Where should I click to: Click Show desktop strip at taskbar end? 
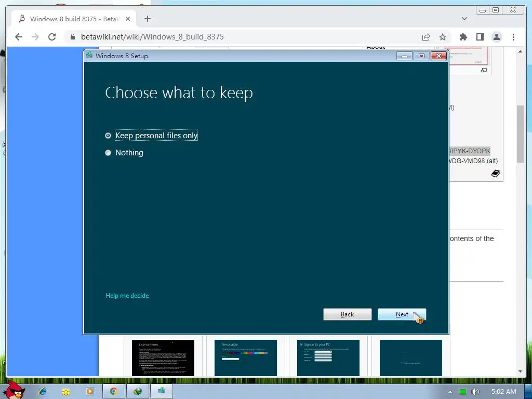tap(528, 391)
